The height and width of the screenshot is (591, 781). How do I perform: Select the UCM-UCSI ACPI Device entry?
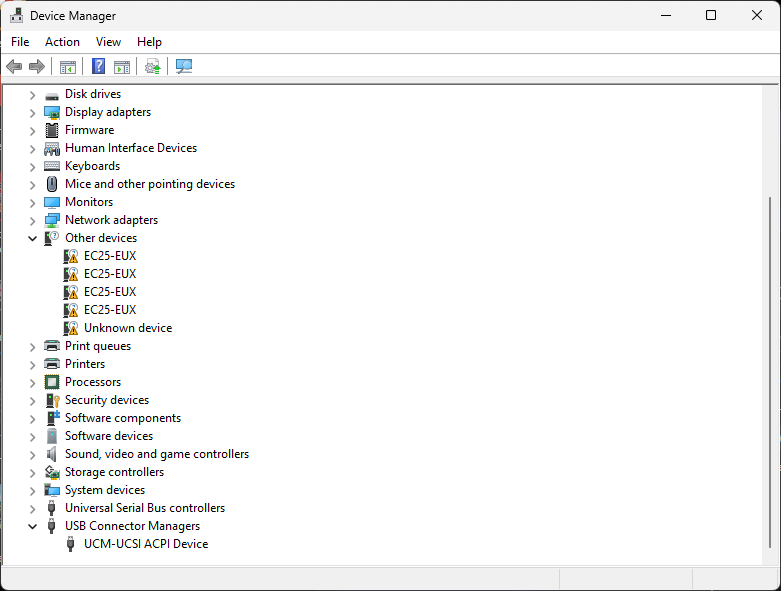pos(146,544)
